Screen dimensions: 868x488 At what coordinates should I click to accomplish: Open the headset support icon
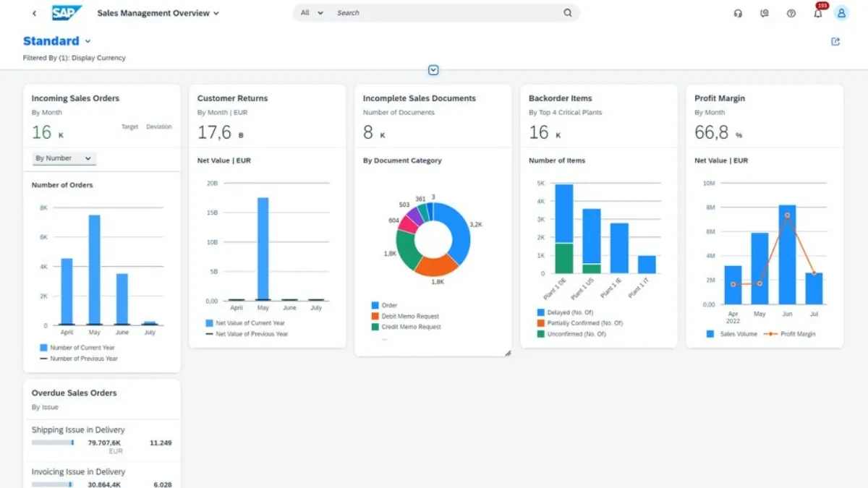point(738,13)
